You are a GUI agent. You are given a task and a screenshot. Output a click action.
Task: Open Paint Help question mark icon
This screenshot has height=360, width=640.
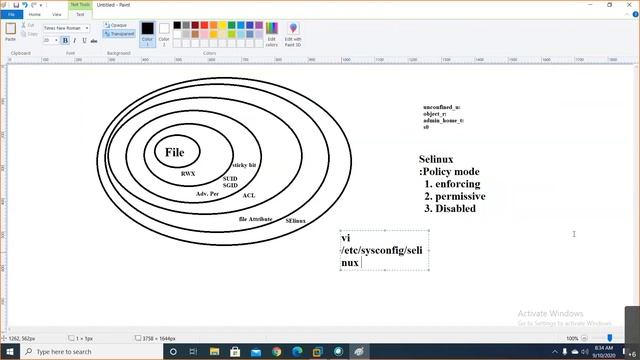[636, 14]
